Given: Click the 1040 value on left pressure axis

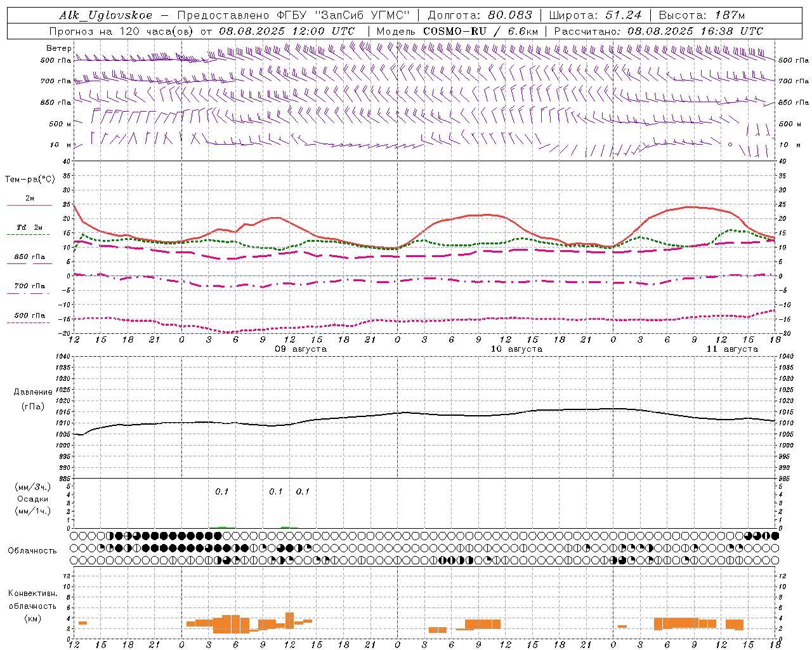Looking at the screenshot, I should coord(62,357).
